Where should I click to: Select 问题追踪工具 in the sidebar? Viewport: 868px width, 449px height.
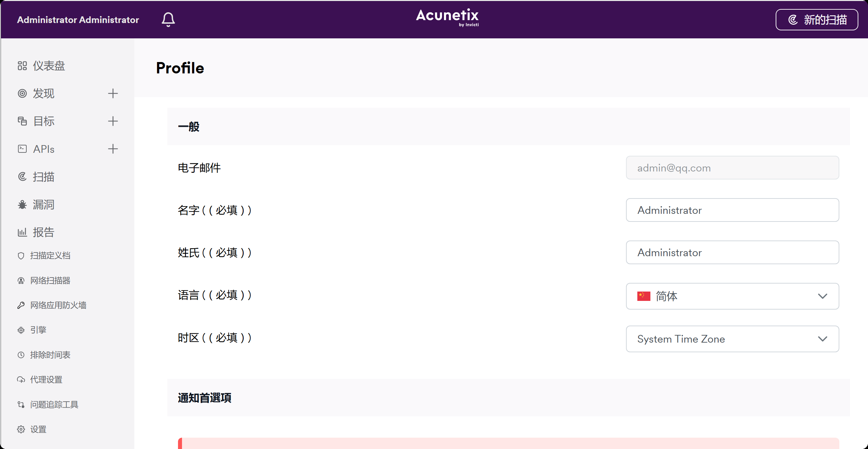click(x=54, y=405)
